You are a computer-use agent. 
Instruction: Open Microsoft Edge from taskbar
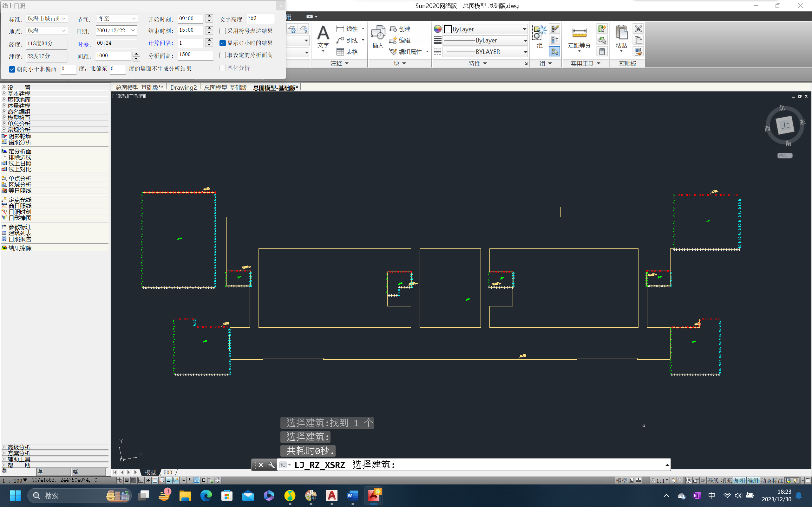(x=206, y=495)
